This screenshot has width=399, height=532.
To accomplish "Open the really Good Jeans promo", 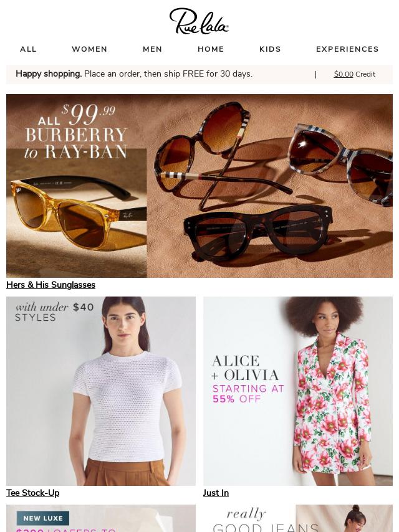I will click(x=298, y=518).
